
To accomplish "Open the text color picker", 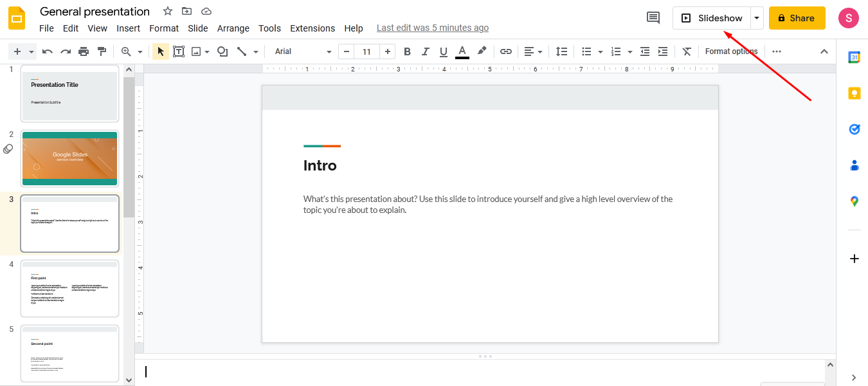I will [x=462, y=51].
